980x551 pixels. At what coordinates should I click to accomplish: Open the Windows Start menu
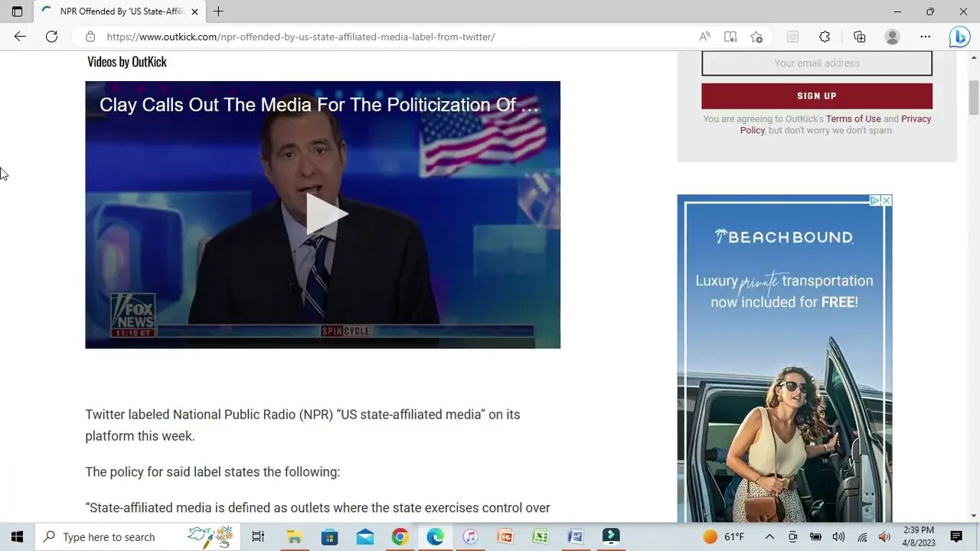pyautogui.click(x=17, y=536)
